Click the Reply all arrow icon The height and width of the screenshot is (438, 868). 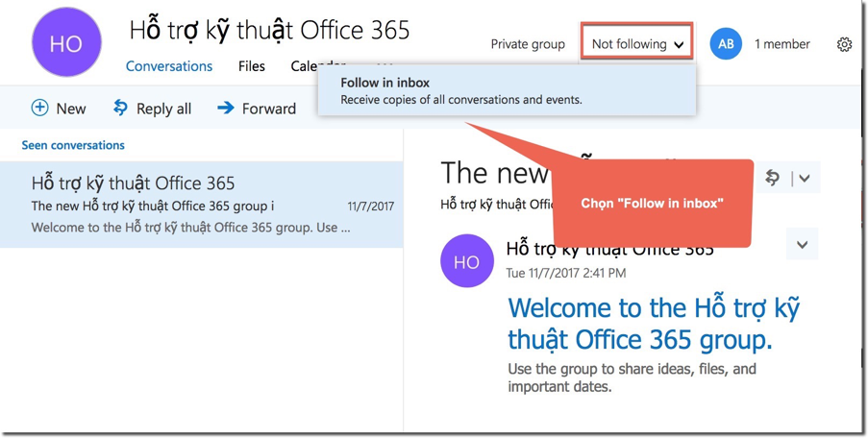pos(120,108)
